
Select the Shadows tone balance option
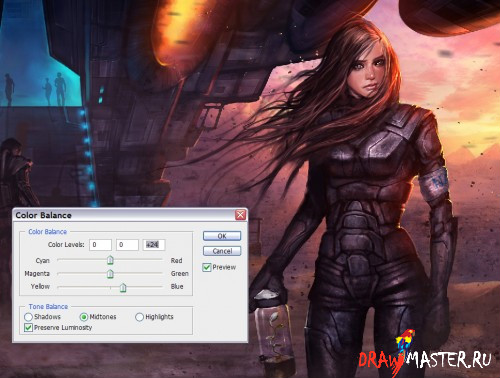(28, 317)
